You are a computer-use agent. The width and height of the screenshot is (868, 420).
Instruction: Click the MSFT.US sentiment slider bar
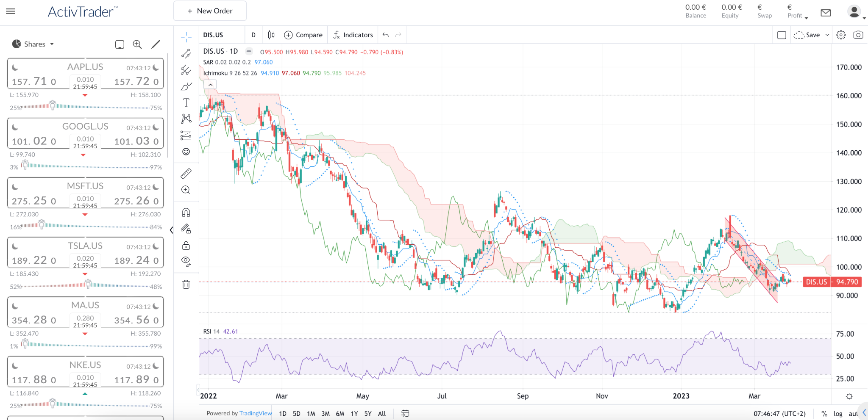[x=86, y=226]
